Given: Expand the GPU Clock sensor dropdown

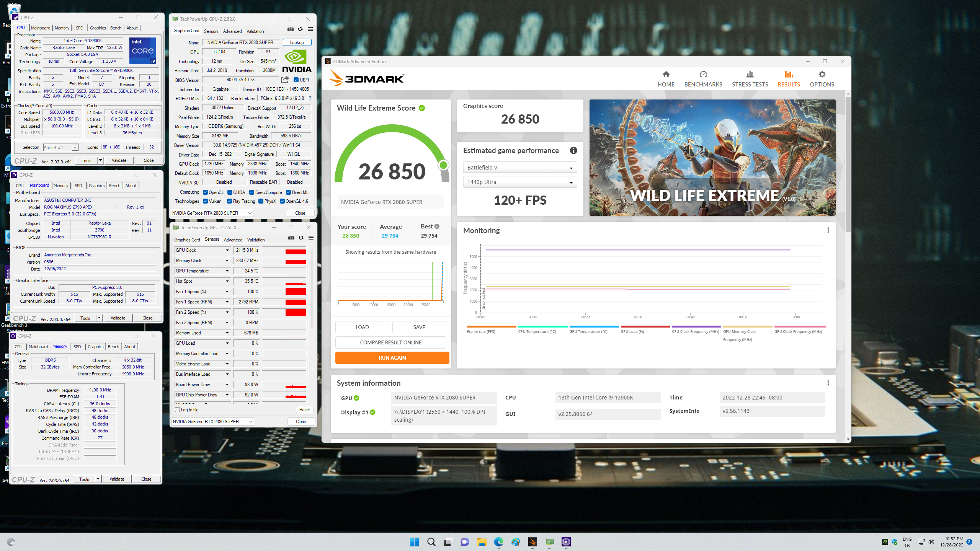Looking at the screenshot, I should point(227,250).
